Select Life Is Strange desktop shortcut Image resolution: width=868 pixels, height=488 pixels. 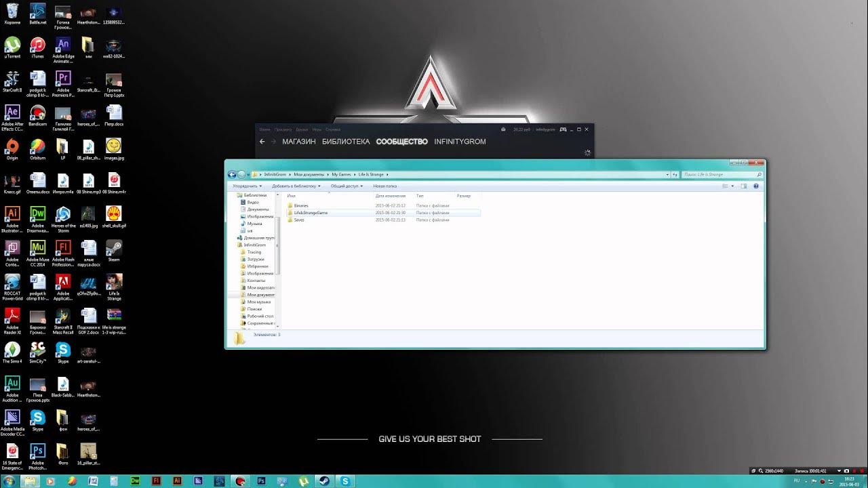pos(114,287)
